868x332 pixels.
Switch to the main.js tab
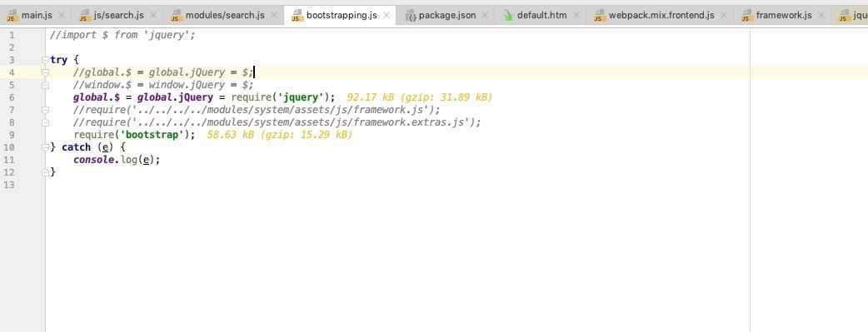point(36,15)
